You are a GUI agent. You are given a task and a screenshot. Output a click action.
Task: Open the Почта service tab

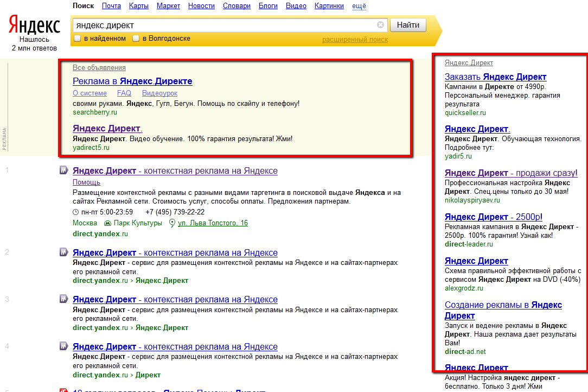click(111, 6)
